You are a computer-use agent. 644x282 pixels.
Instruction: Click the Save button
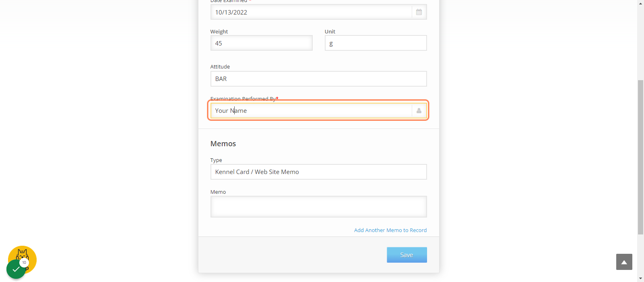407,255
